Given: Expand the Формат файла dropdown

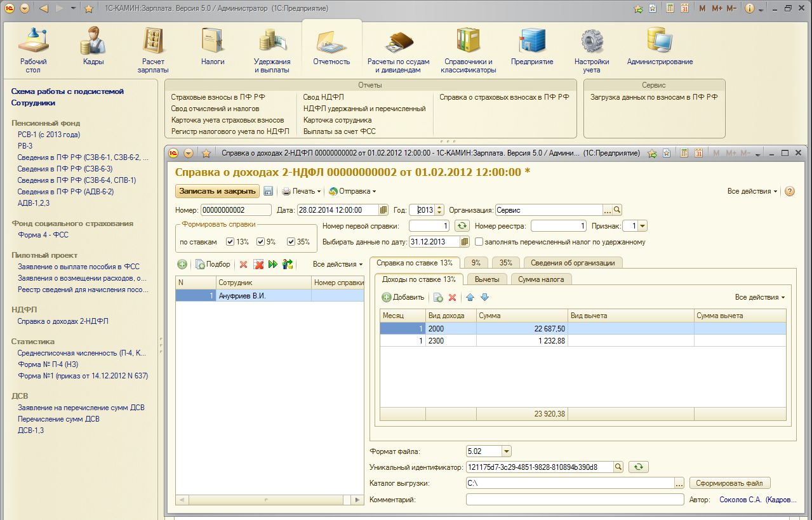Looking at the screenshot, I should pos(506,451).
